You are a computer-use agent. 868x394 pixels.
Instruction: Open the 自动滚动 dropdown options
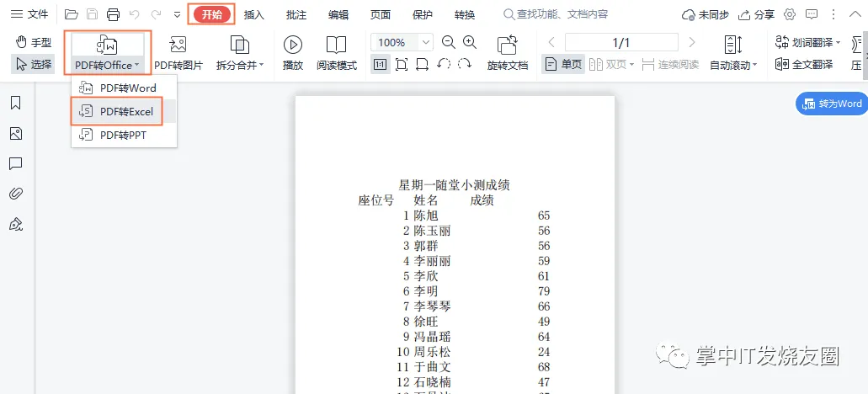[x=733, y=65]
